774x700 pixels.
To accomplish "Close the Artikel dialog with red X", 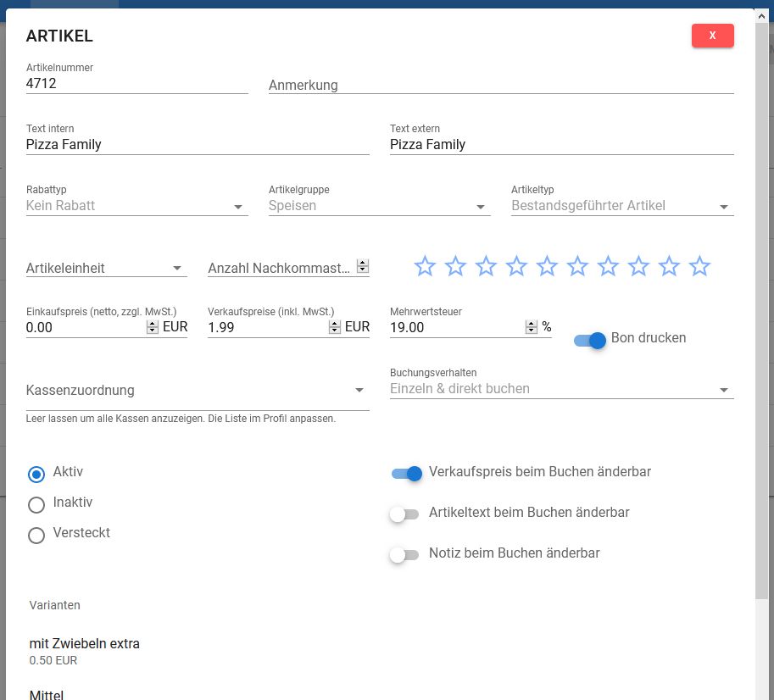I will 712,36.
